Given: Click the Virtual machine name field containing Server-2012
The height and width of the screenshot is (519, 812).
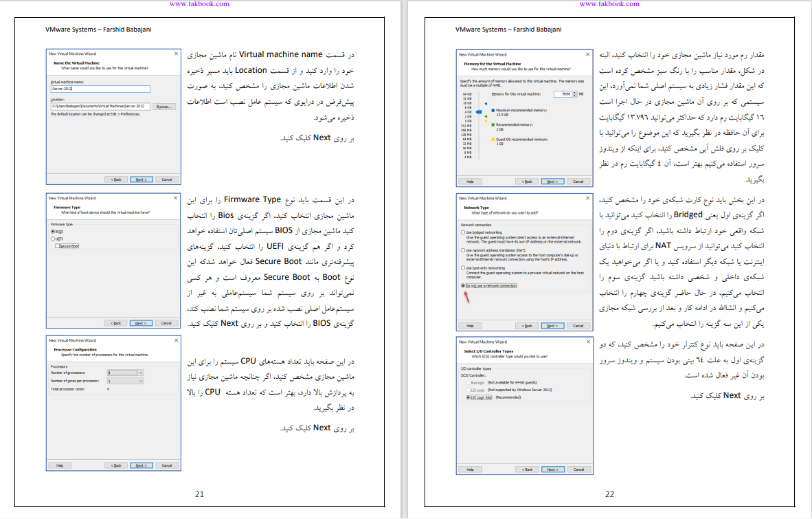Looking at the screenshot, I should click(100, 89).
